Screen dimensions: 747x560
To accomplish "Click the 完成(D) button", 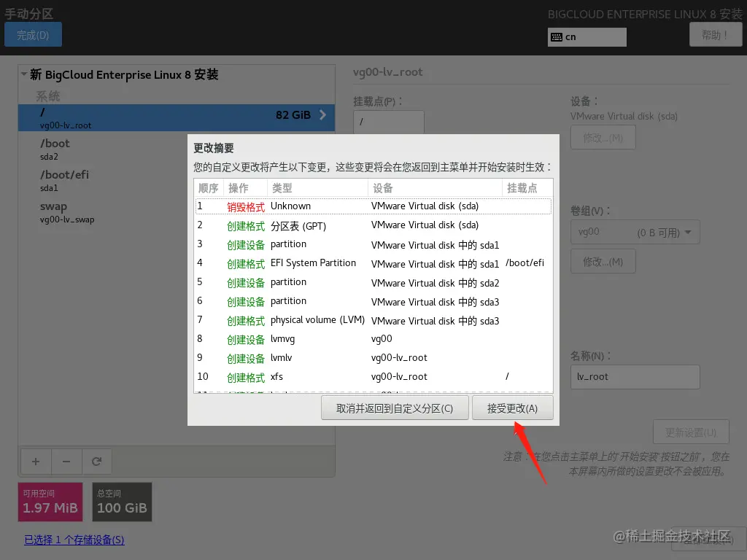I will [x=33, y=35].
